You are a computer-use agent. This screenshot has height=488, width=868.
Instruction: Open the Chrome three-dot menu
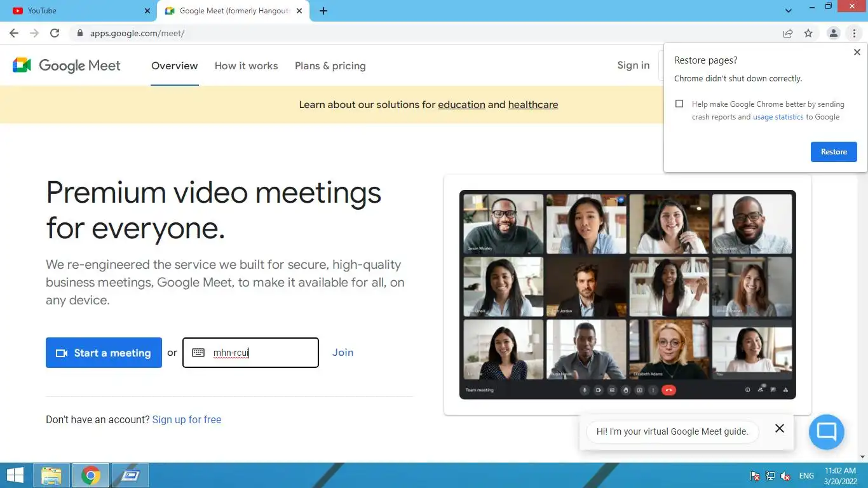click(854, 33)
